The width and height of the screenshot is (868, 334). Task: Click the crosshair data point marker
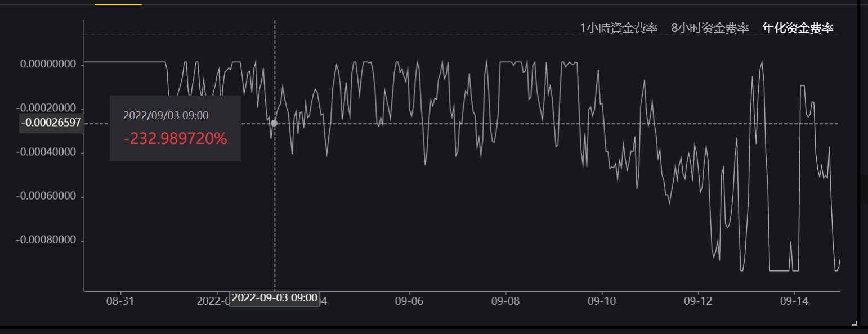click(x=274, y=123)
